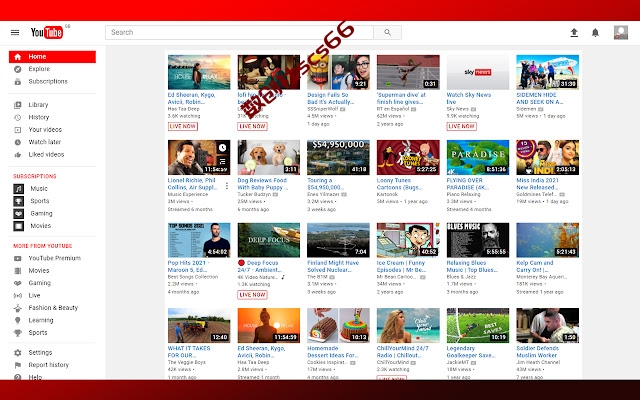Click the upload video icon
This screenshot has height=400, width=640.
click(574, 33)
